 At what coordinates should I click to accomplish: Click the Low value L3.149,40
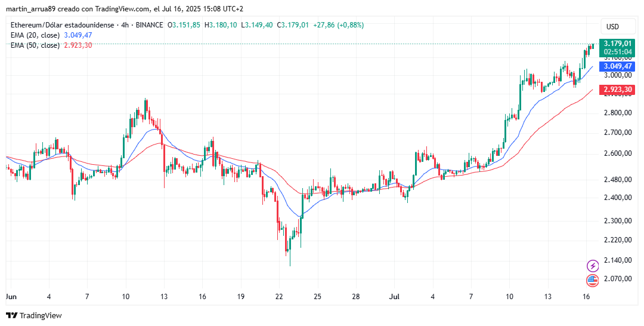[256, 25]
